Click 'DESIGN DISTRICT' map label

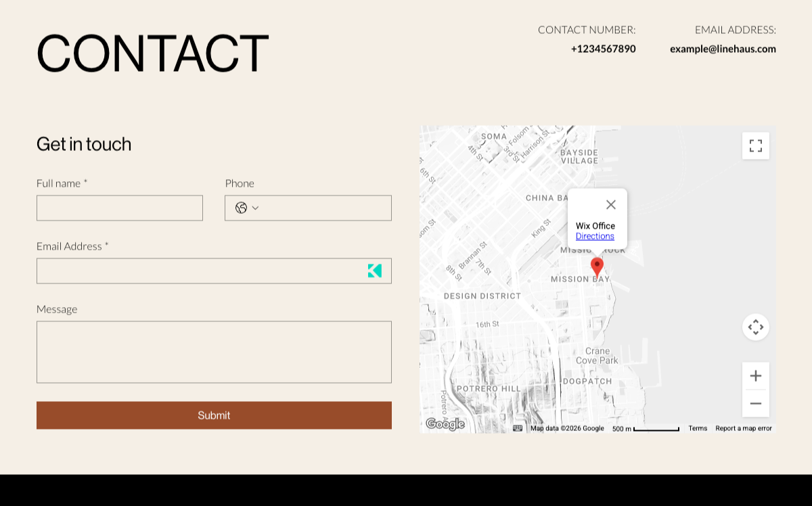[482, 296]
